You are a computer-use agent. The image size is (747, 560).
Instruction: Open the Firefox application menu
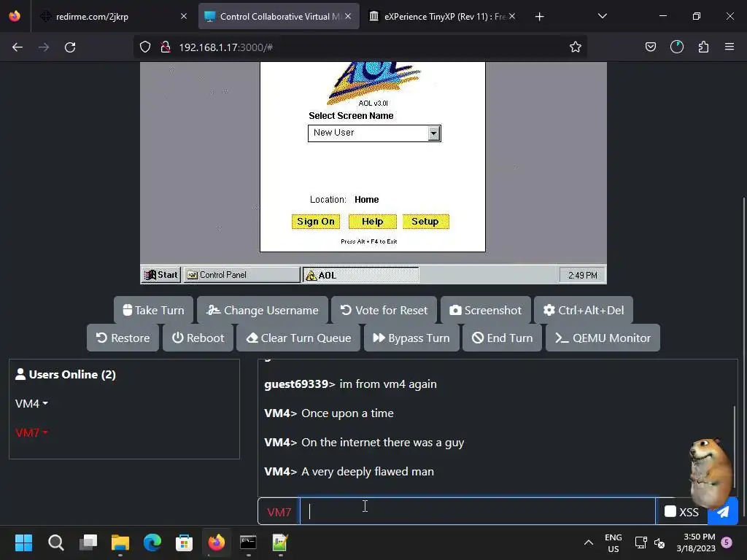click(x=729, y=47)
